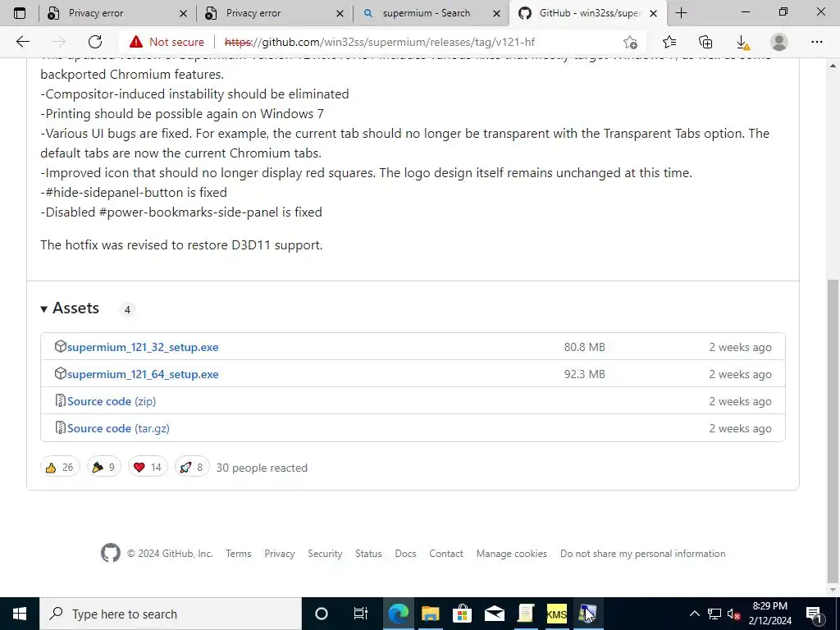Screen dimensions: 840x630
Task: Open Task View on the taskbar
Action: (x=361, y=614)
